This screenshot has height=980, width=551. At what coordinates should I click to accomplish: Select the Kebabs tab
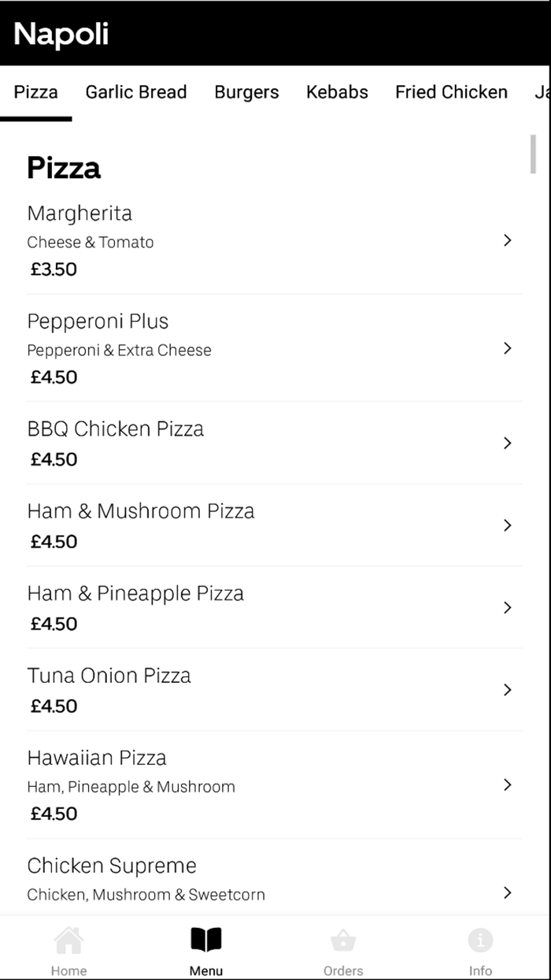point(337,92)
